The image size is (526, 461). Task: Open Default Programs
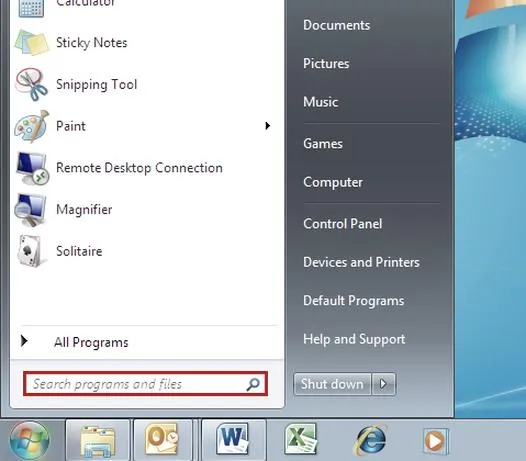[x=354, y=301]
